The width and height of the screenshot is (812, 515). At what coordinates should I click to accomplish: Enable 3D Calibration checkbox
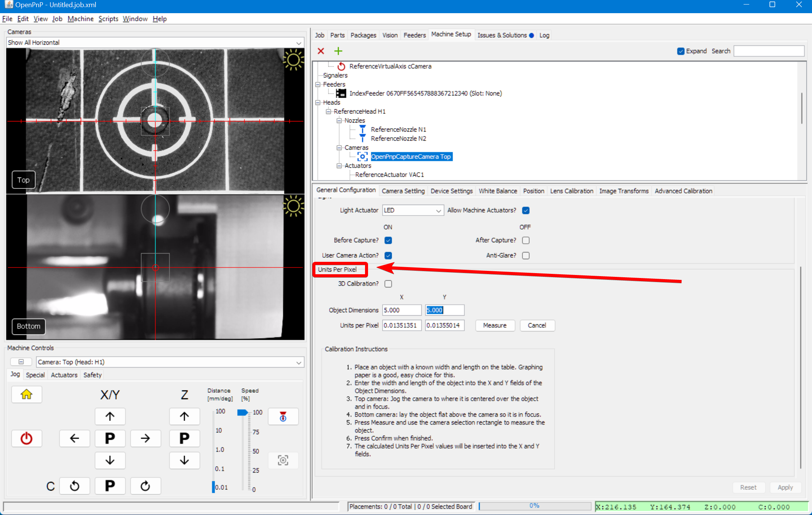(388, 284)
